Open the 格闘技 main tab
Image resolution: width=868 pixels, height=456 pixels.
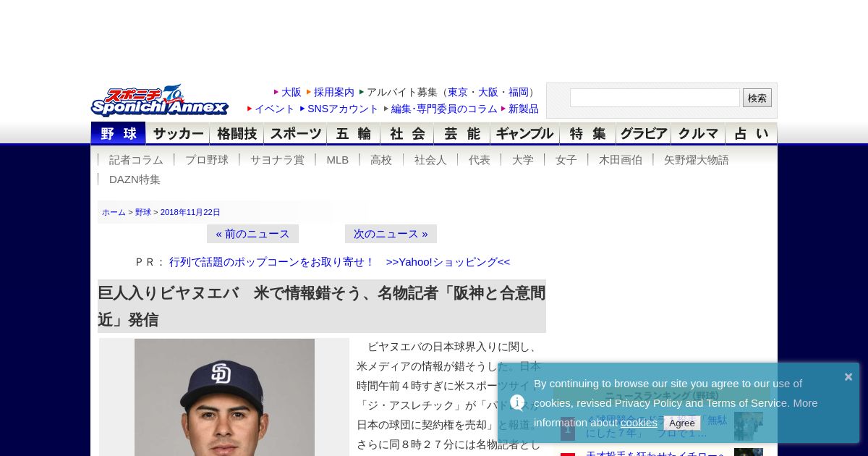(x=237, y=133)
